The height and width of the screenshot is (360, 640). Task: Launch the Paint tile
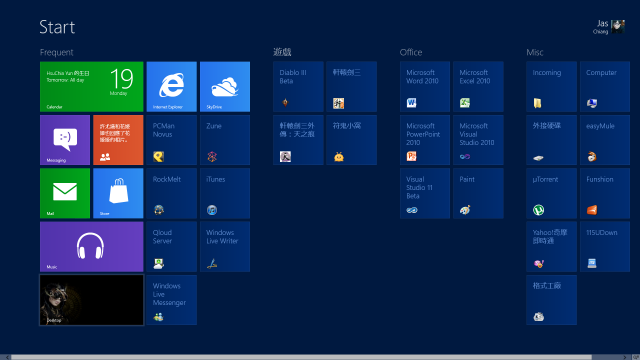coord(478,193)
